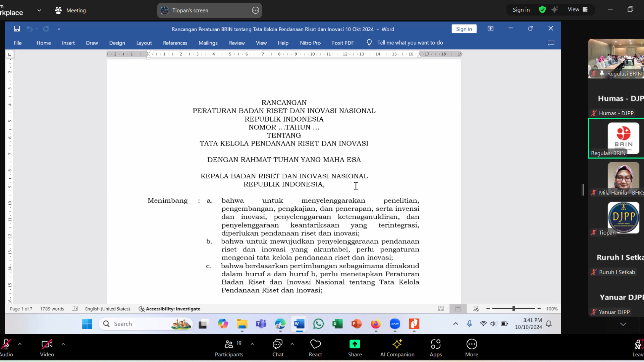The height and width of the screenshot is (362, 644).
Task: Open the Mailings tab
Action: pos(208,43)
